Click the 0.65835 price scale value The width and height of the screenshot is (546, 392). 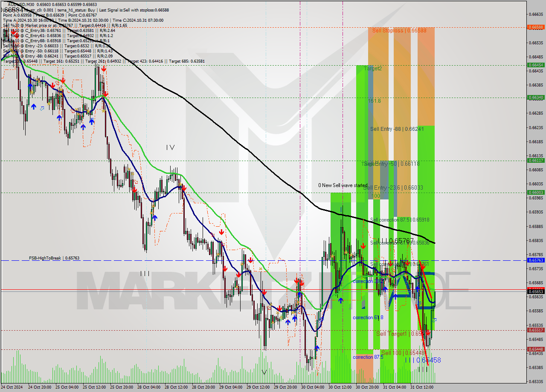click(x=537, y=240)
